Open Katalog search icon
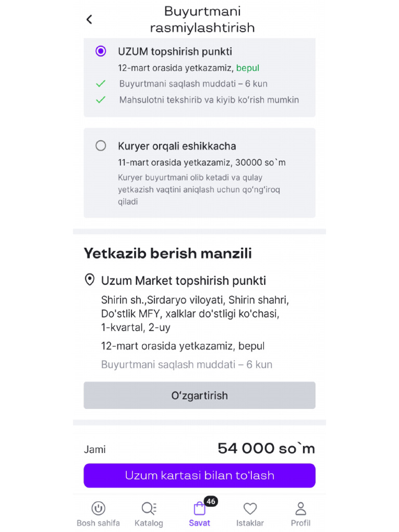The image size is (399, 532). coord(149,509)
